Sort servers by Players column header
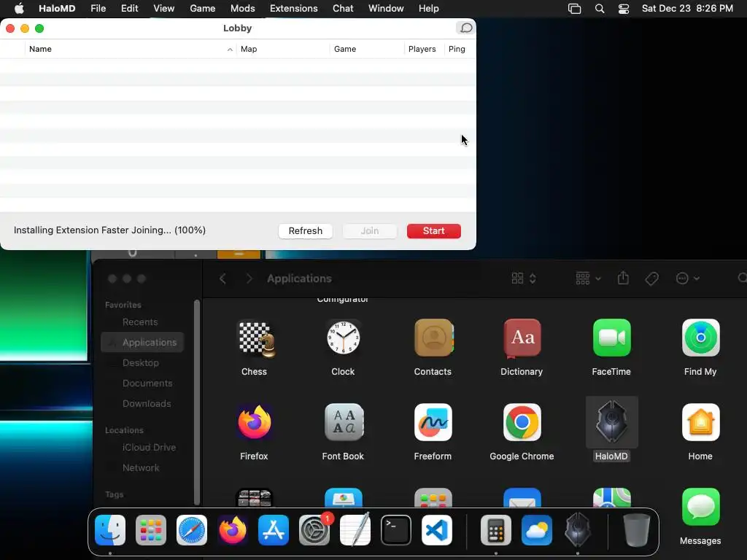This screenshot has height=560, width=747. point(422,49)
